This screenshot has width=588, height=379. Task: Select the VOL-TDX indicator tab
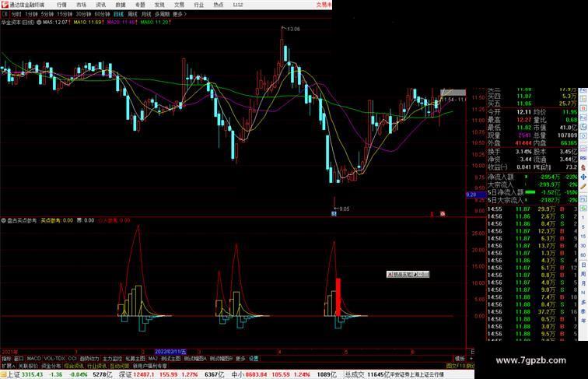point(54,359)
